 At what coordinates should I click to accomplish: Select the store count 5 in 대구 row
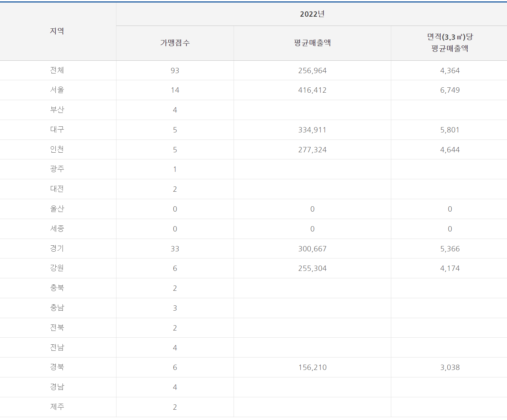[175, 130]
